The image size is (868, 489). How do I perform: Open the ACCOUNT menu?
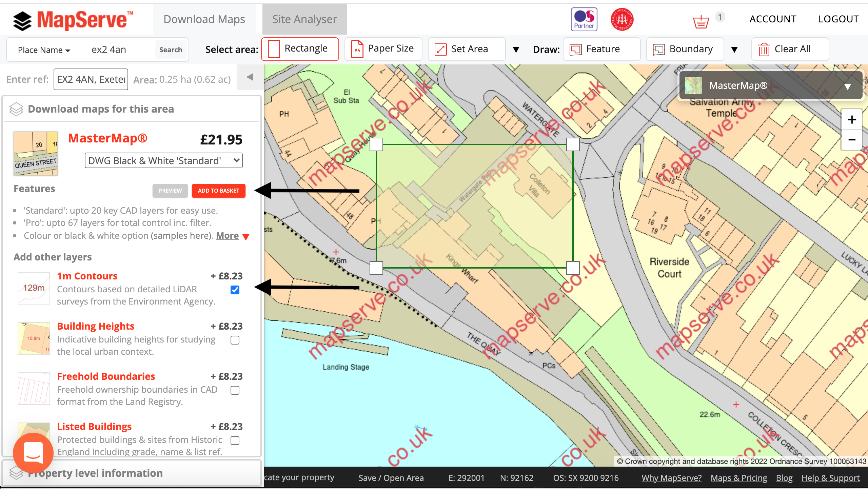pyautogui.click(x=773, y=19)
